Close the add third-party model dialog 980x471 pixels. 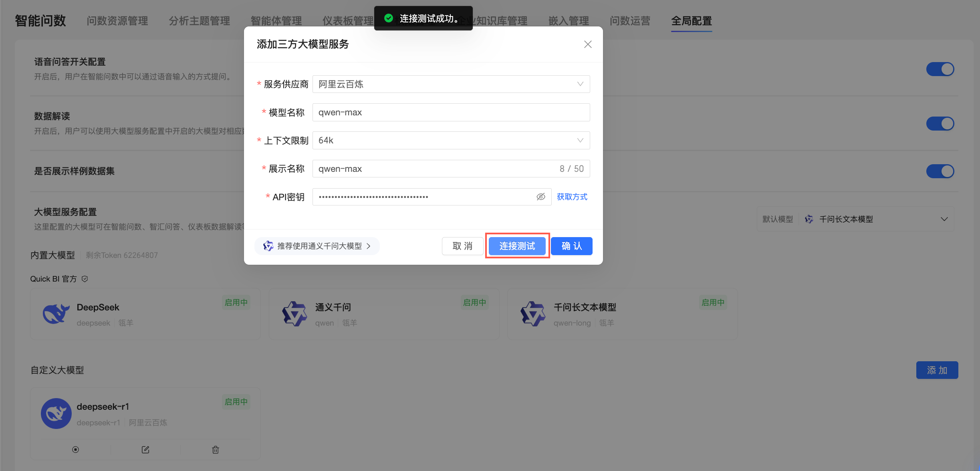click(587, 44)
